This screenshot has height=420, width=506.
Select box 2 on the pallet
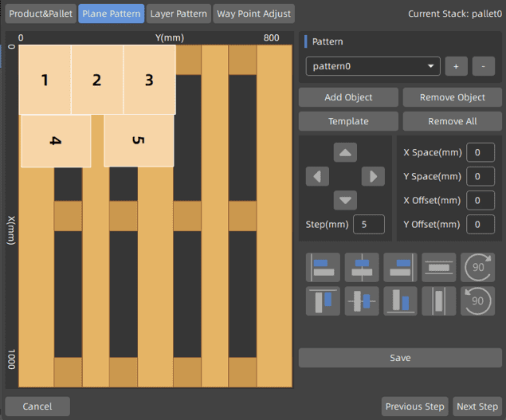pyautogui.click(x=97, y=80)
